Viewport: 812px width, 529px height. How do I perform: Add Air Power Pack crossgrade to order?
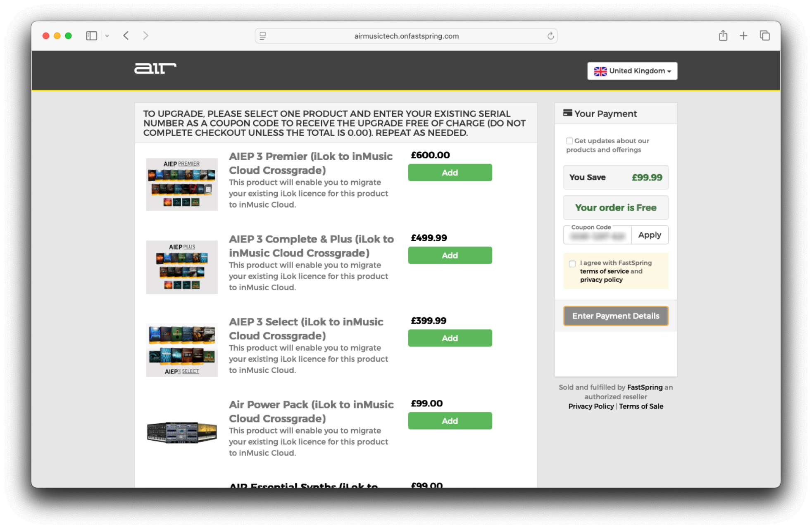tap(450, 421)
